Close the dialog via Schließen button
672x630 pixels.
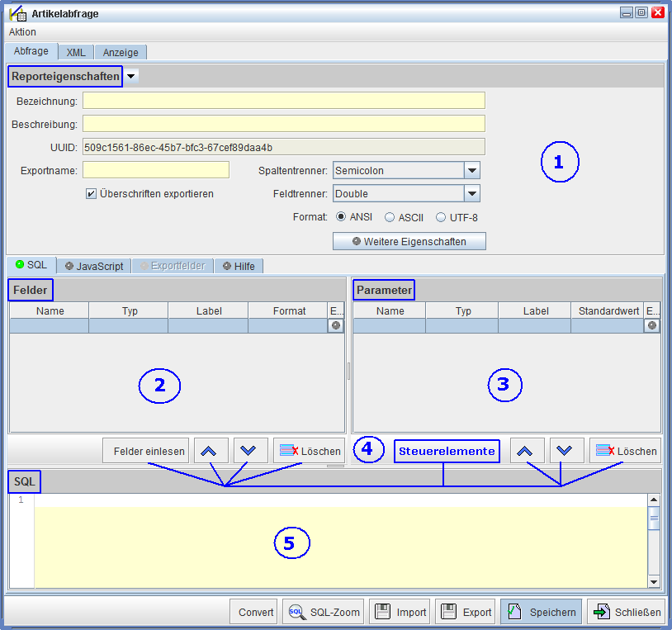point(628,612)
